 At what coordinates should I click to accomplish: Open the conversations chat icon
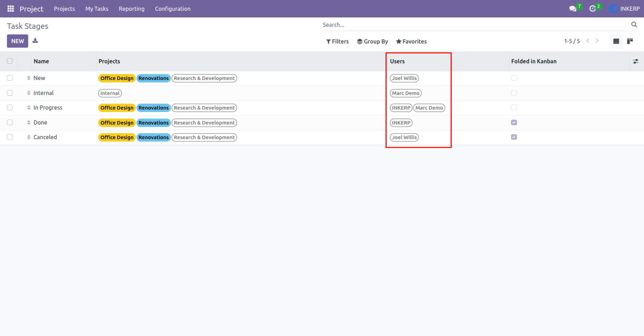coord(573,9)
